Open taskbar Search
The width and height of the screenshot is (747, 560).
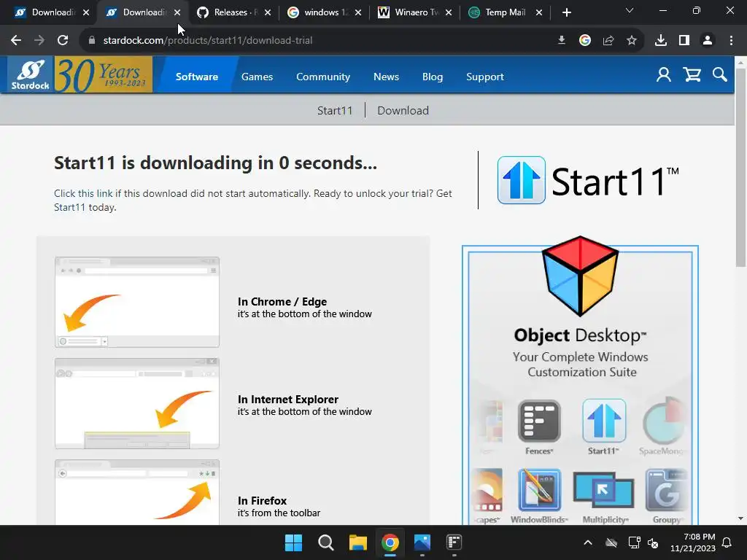pyautogui.click(x=326, y=542)
